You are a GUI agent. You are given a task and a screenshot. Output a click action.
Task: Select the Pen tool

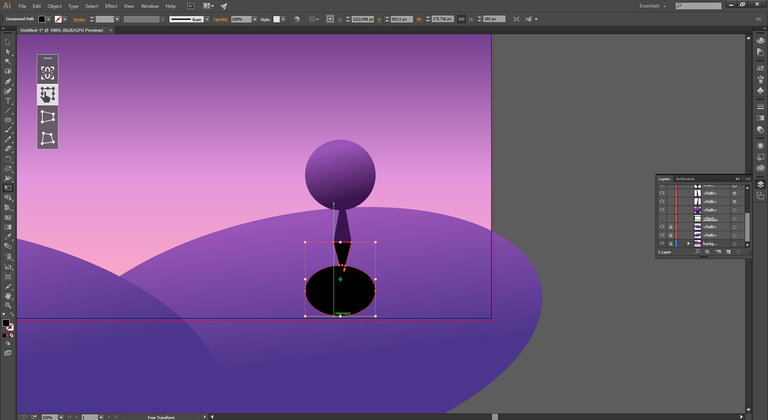[x=8, y=81]
